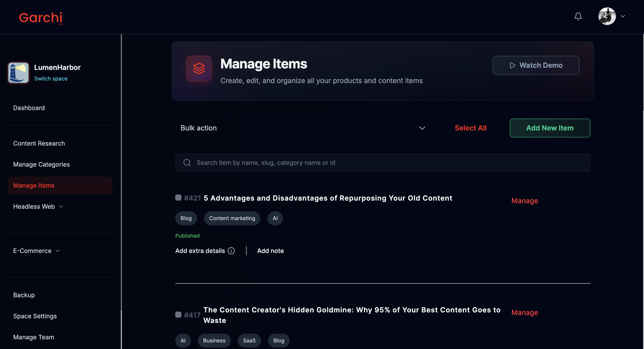This screenshot has height=349, width=644.
Task: Click the LumenHarbor lighthouse space icon
Action: tap(18, 73)
